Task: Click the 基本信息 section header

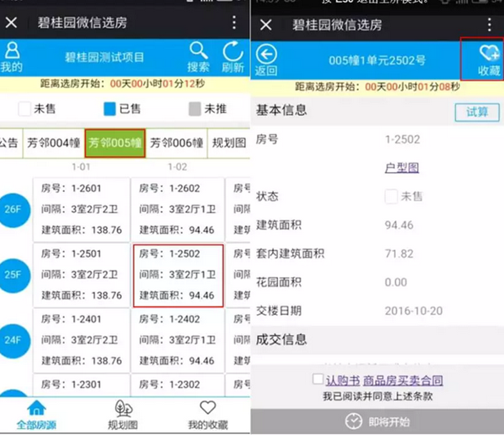Action: [281, 110]
